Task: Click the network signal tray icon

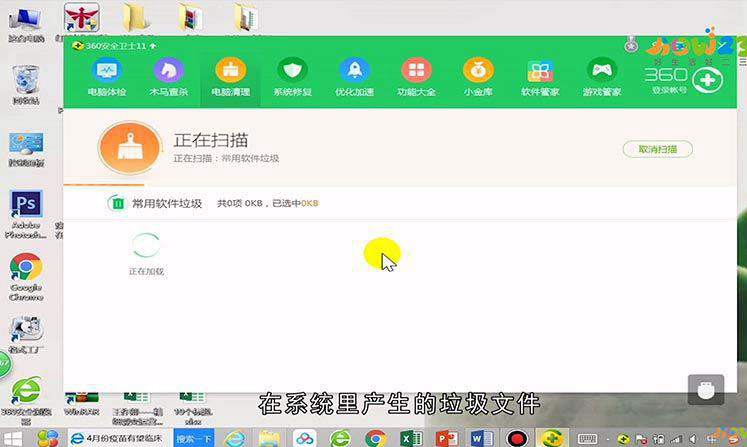Action: [x=676, y=439]
